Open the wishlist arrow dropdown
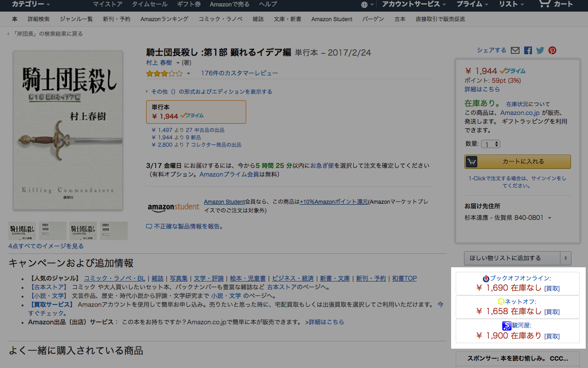 pos(565,258)
